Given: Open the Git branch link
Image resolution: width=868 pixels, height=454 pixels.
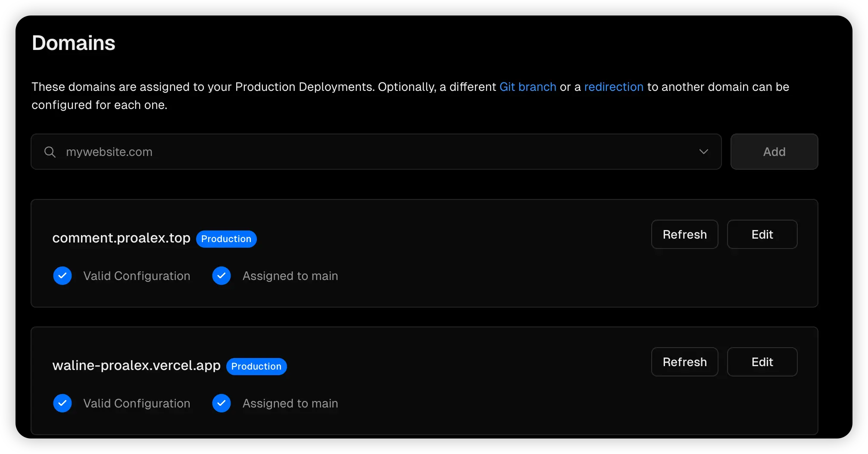Looking at the screenshot, I should pyautogui.click(x=528, y=87).
